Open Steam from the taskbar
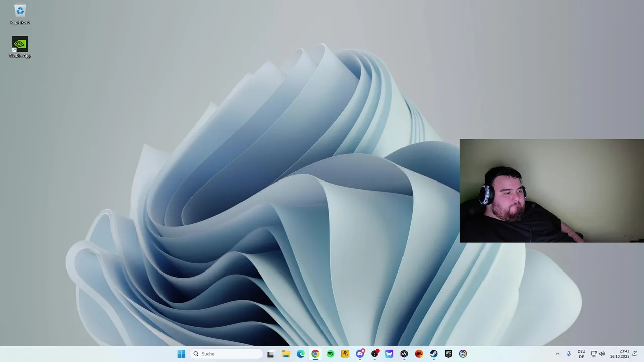 (433, 354)
